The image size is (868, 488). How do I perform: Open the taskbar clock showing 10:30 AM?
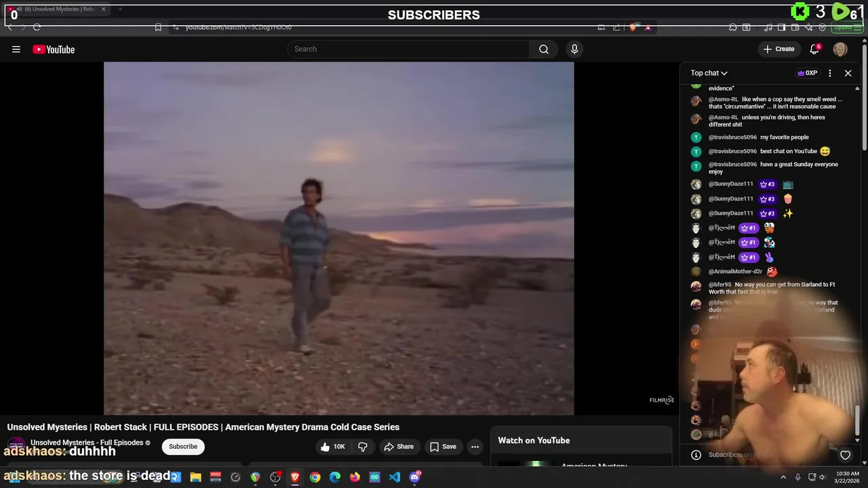(x=848, y=477)
